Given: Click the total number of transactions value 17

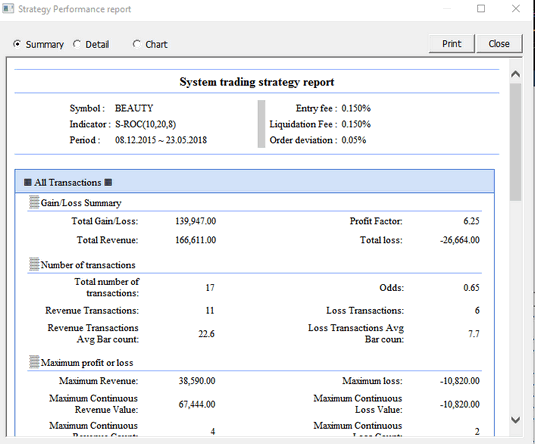Looking at the screenshot, I should (x=210, y=288).
